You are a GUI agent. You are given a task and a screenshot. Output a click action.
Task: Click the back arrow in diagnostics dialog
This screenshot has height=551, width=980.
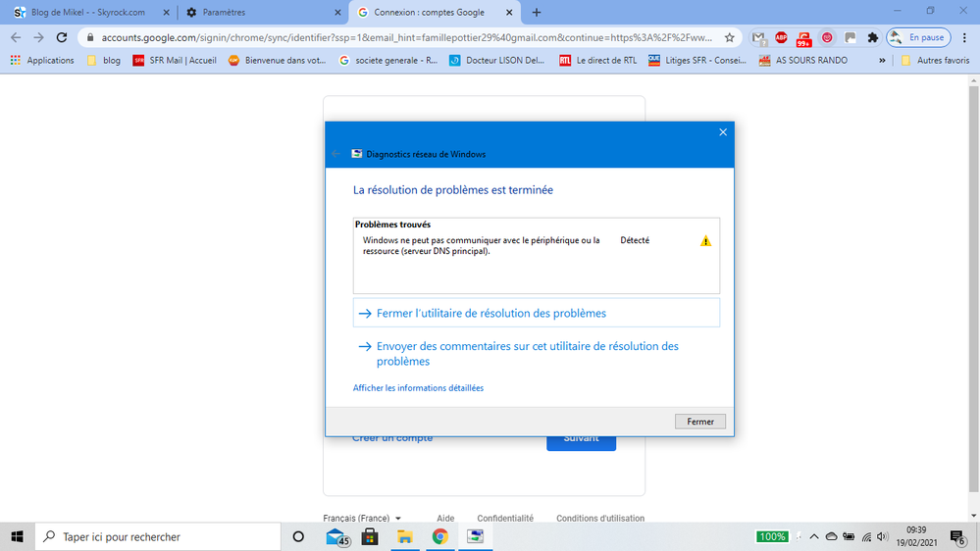[x=336, y=154]
